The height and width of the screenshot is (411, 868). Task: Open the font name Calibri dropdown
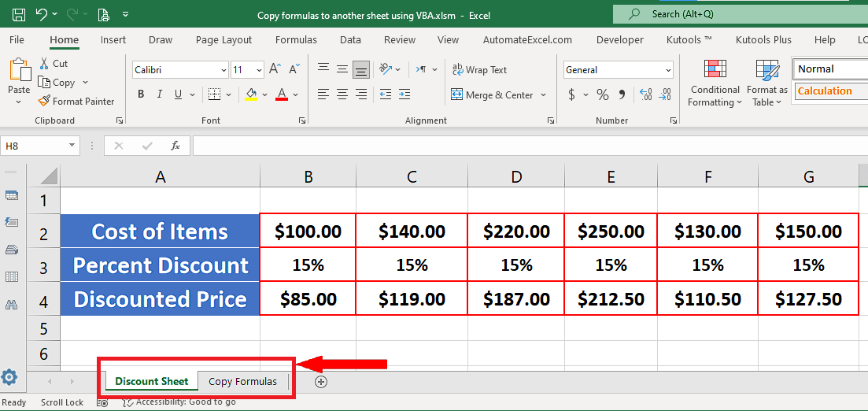pos(223,70)
